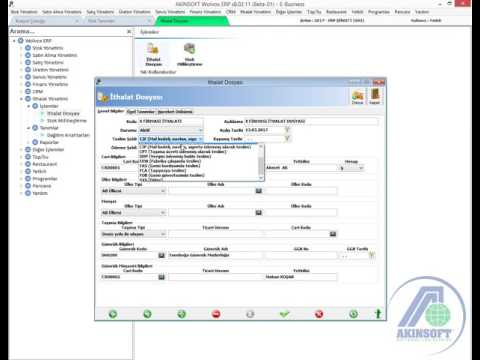Viewport: 480px width, 360px height.
Task: Click the Gümrük Adı field
Action: (215, 256)
